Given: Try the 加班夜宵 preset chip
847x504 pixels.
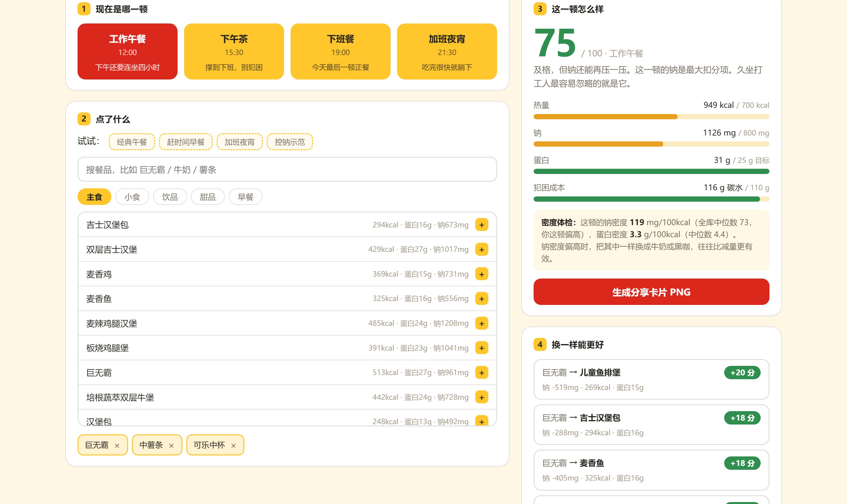Looking at the screenshot, I should (240, 142).
